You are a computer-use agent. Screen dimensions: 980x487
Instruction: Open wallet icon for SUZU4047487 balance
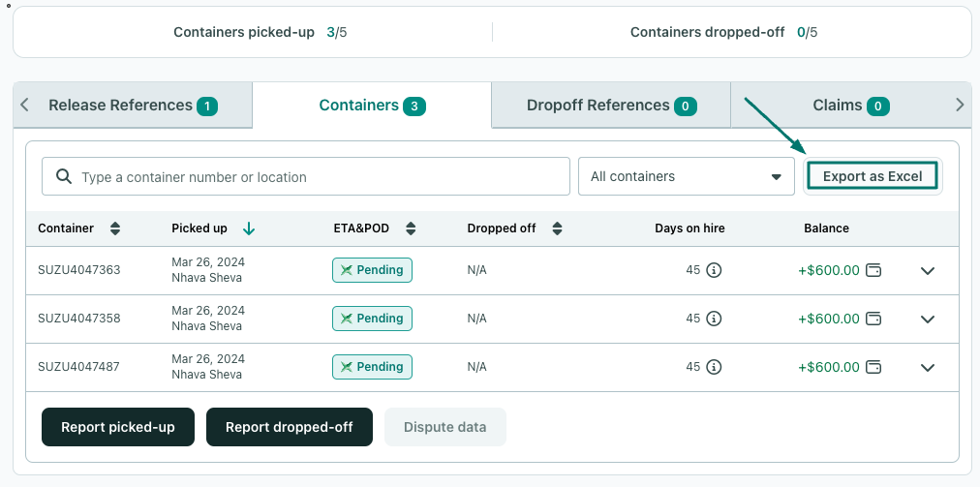pos(873,367)
